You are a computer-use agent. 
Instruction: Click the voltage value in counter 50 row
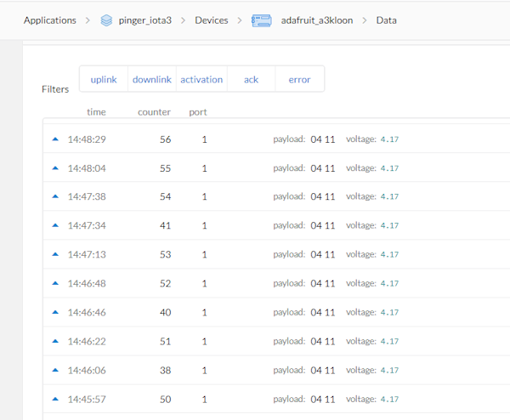click(389, 399)
